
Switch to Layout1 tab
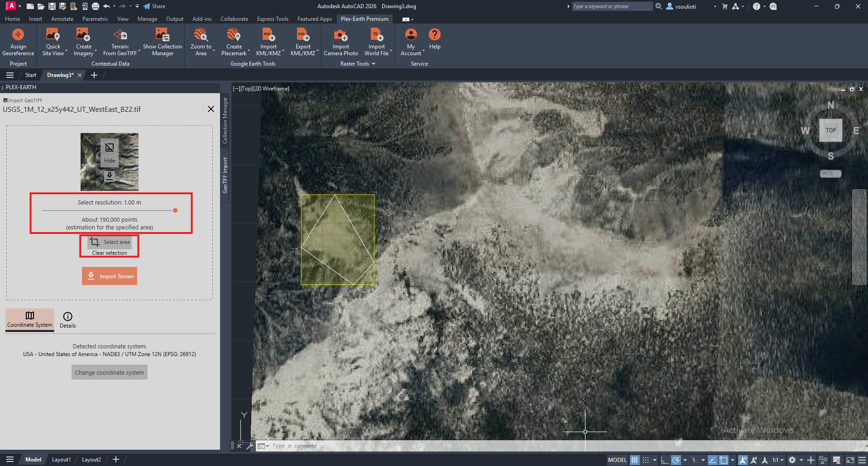[61, 460]
